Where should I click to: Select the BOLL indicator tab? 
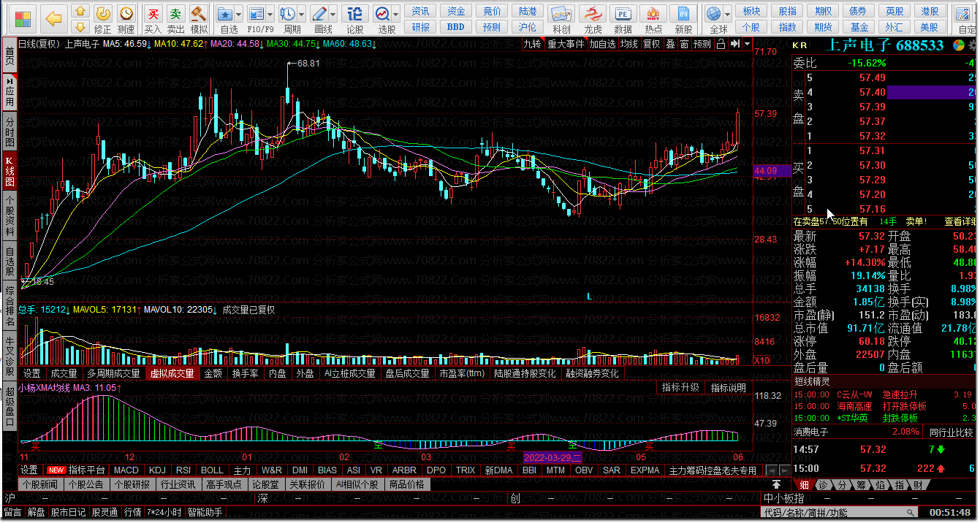(x=212, y=470)
